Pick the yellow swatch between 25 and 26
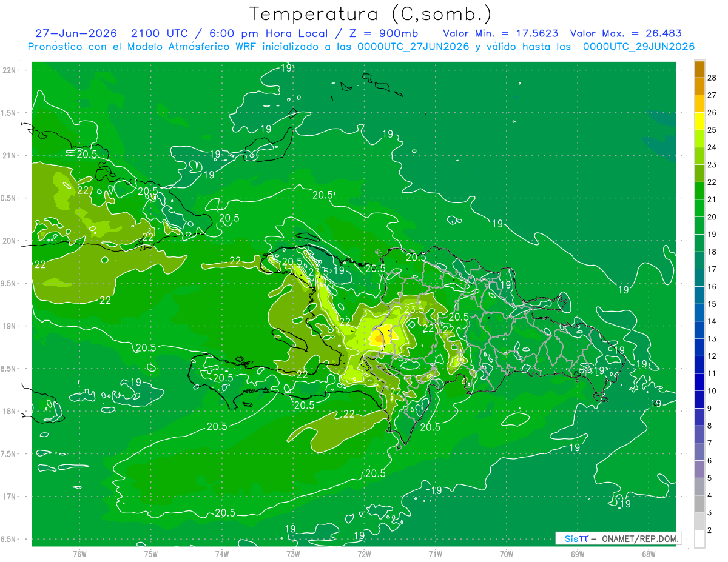Screen dimensions: 728x562 (x=699, y=121)
